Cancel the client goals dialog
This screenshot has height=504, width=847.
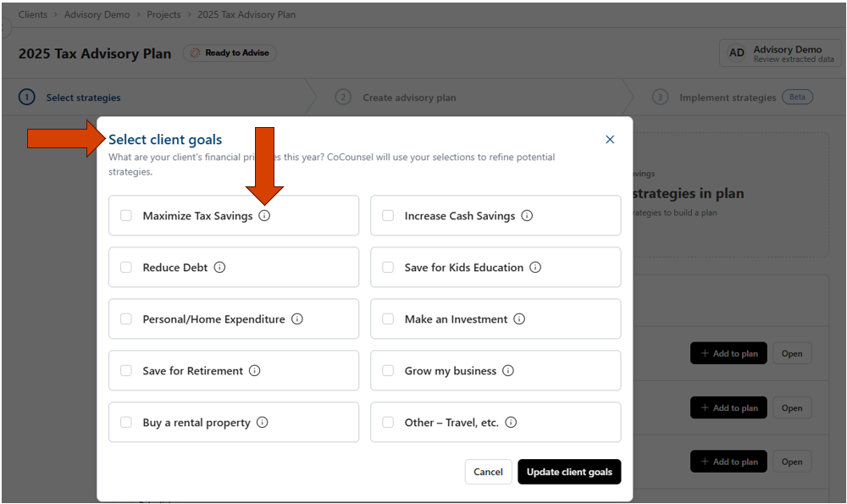pos(488,472)
